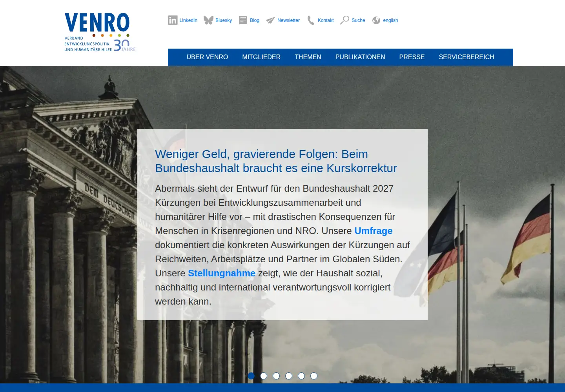Click the Suche magnifier icon

[x=344, y=20]
